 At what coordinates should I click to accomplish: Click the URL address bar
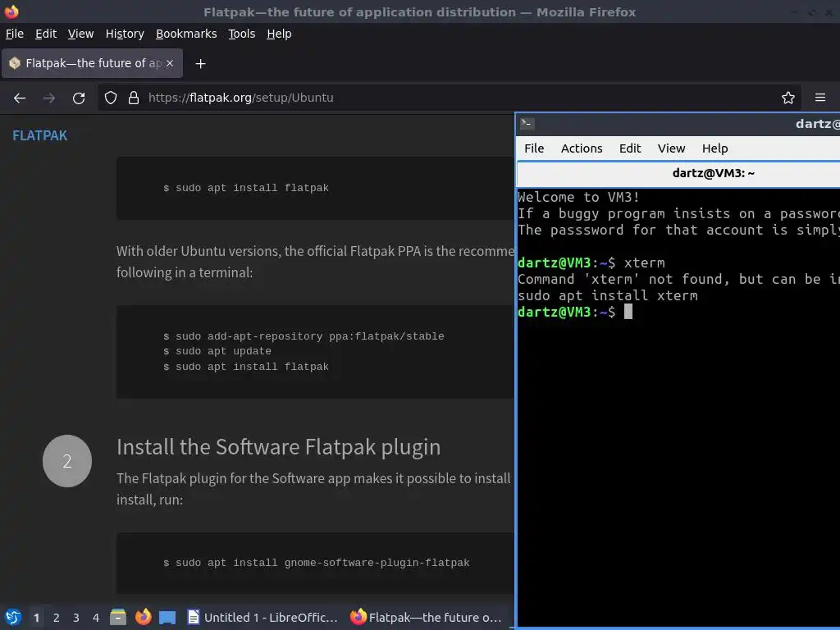[x=449, y=98]
